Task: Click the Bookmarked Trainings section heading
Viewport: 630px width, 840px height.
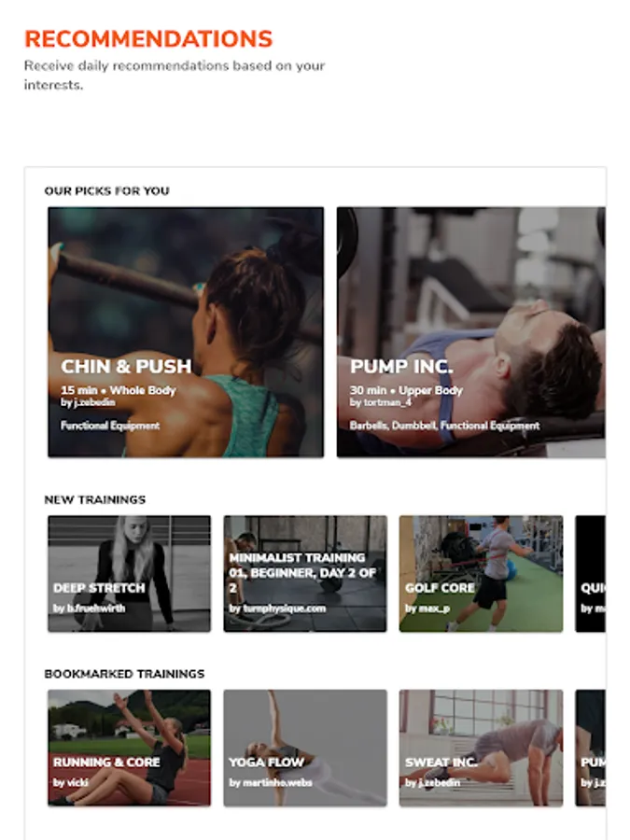Action: click(x=124, y=674)
